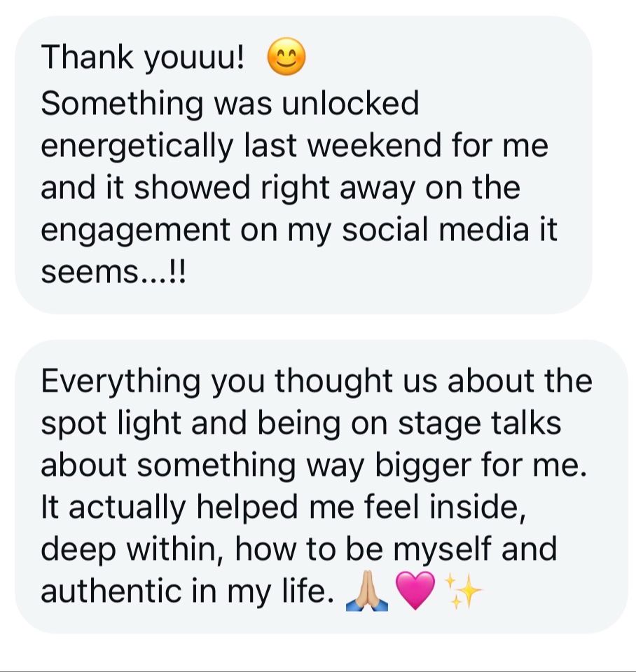Click the sparkles emoji
The width and height of the screenshot is (636, 672).
coord(464,593)
